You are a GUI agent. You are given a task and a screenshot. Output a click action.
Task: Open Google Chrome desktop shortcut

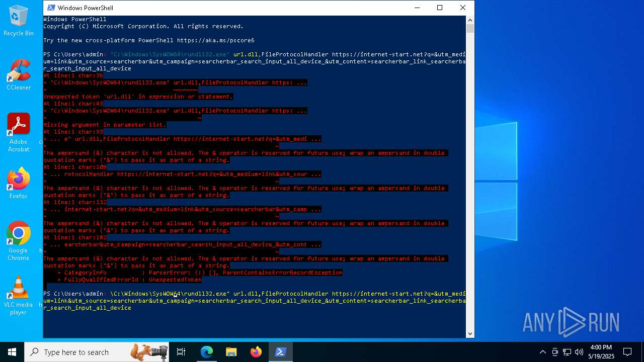pyautogui.click(x=19, y=241)
